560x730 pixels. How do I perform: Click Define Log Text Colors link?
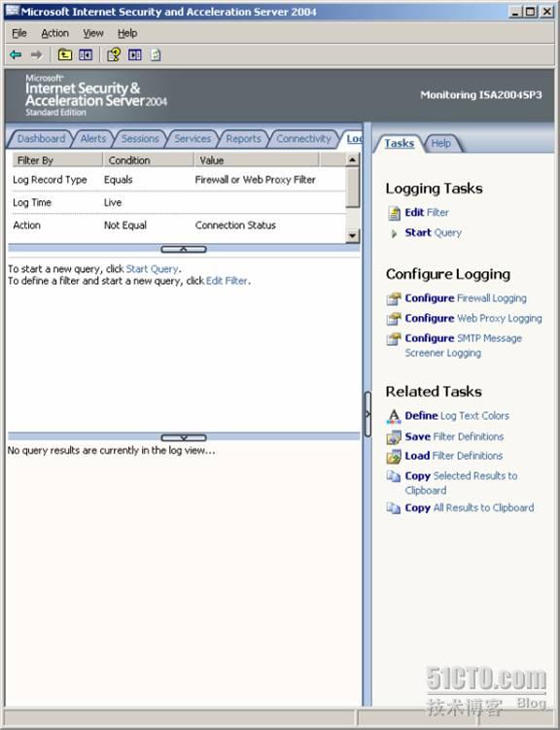[x=457, y=416]
